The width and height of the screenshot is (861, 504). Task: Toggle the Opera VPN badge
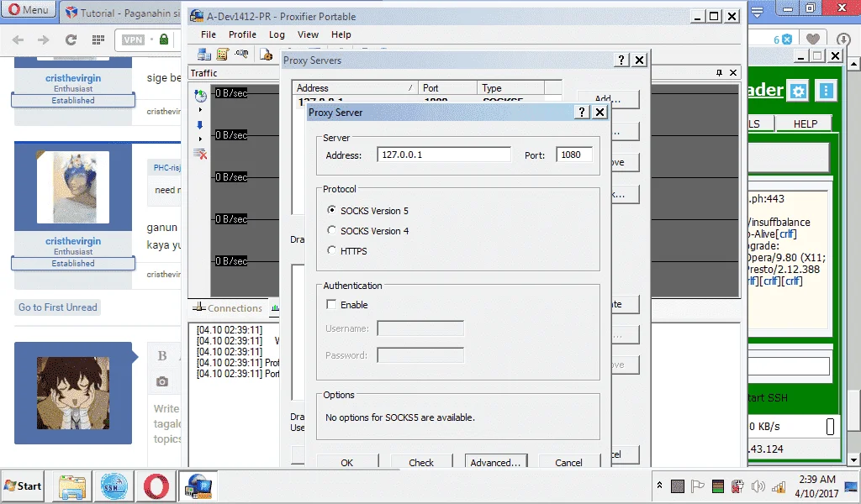click(x=134, y=39)
